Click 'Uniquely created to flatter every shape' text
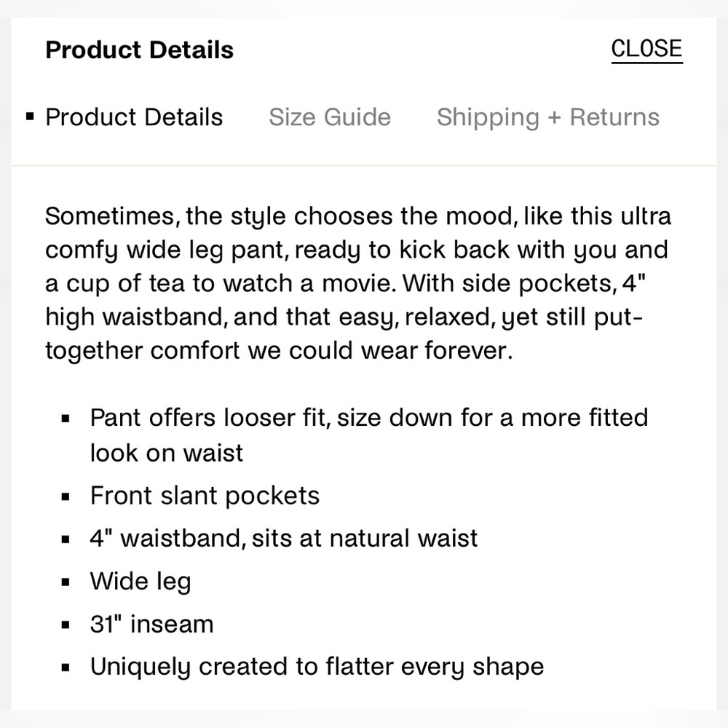728x728 pixels. pos(317,667)
